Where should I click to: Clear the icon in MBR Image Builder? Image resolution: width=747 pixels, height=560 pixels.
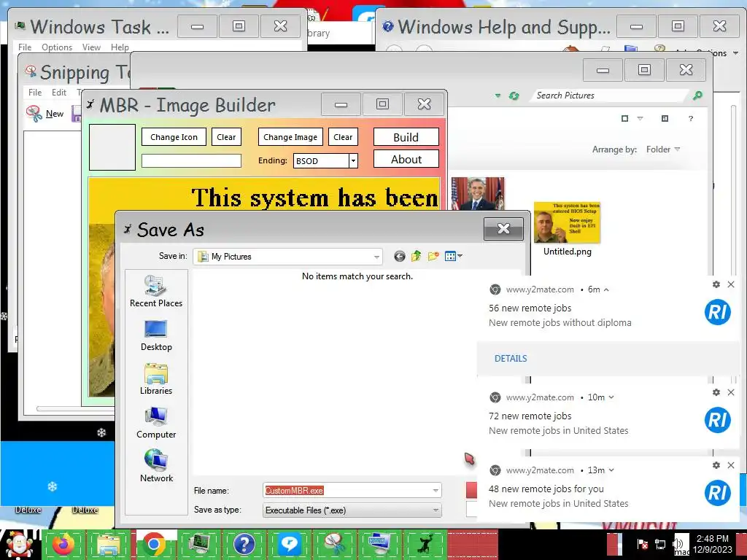pos(226,137)
